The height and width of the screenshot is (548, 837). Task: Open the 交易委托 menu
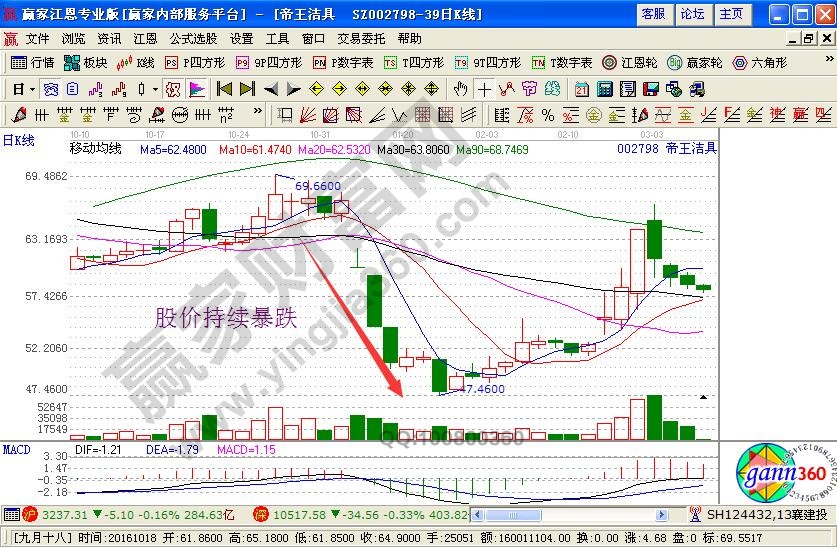(x=361, y=39)
